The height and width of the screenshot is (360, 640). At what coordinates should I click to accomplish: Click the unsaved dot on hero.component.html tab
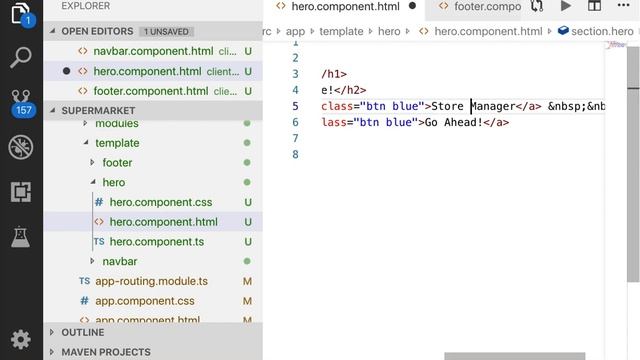412,6
